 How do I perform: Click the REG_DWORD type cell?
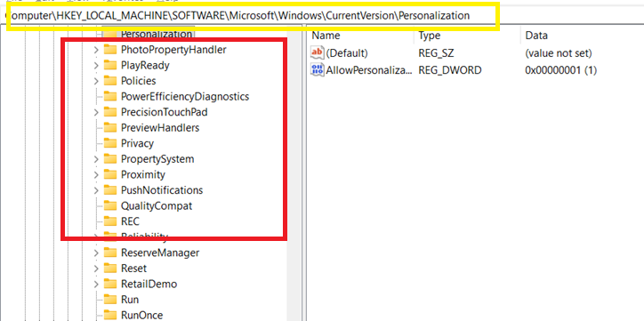(x=450, y=70)
